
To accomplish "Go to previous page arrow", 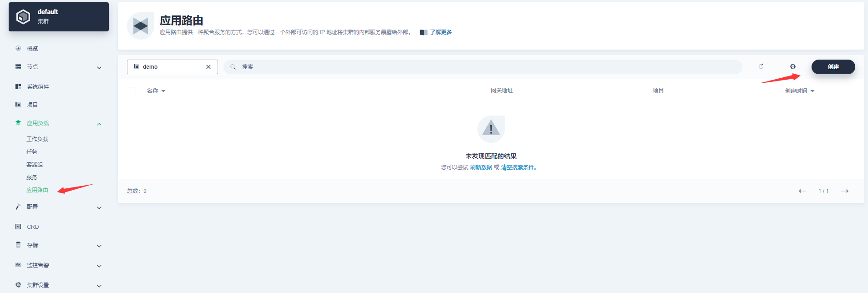I will coord(802,191).
